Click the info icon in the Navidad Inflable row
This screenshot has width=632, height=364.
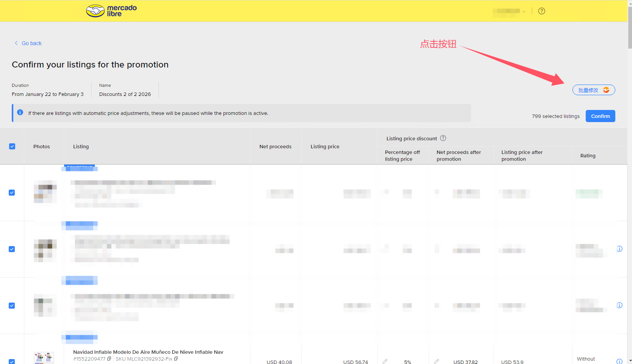point(619,361)
